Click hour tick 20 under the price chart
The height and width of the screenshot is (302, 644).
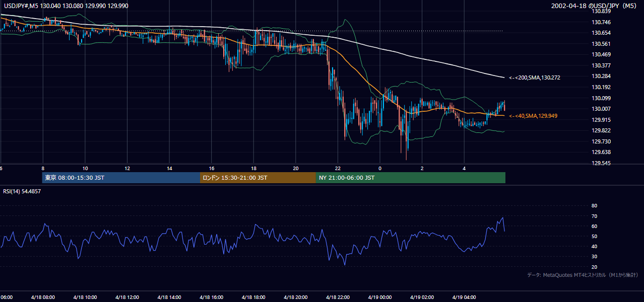click(x=296, y=168)
